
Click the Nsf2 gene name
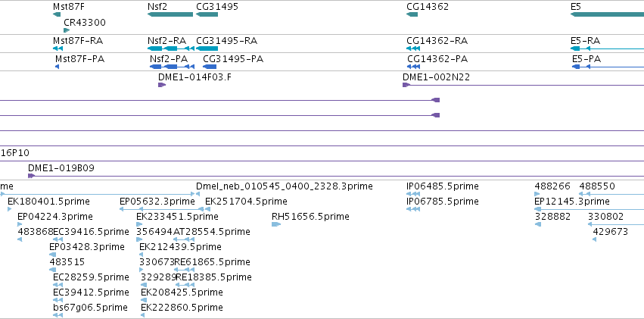157,7
